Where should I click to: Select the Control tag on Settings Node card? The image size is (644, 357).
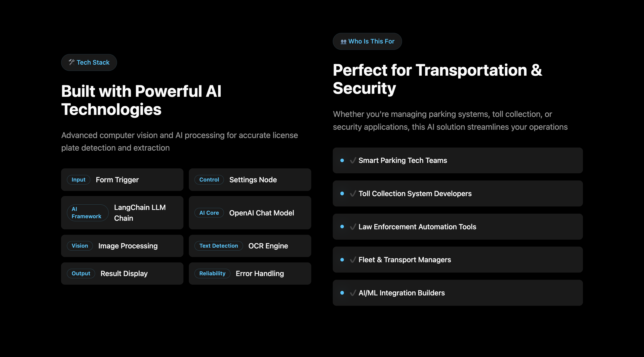(x=209, y=180)
